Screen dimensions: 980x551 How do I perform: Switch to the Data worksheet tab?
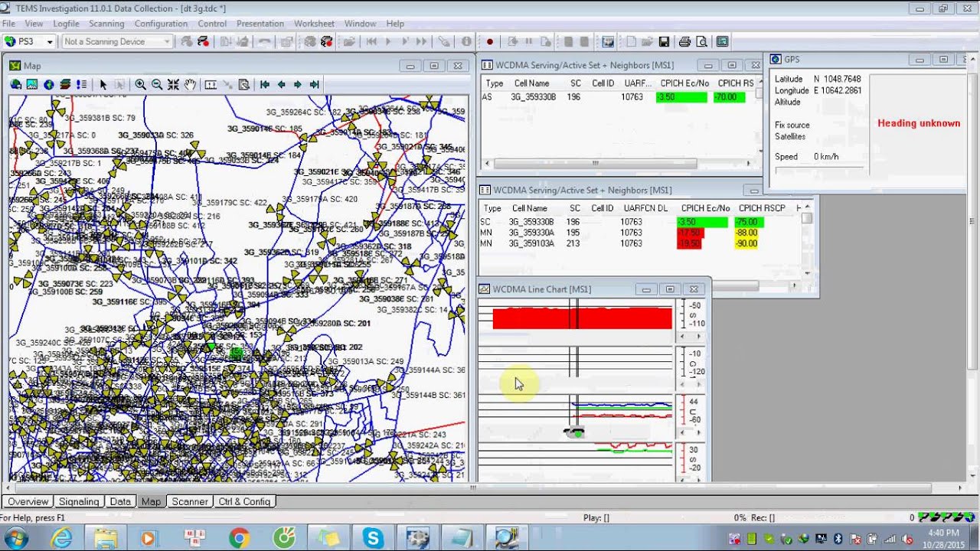coord(120,501)
